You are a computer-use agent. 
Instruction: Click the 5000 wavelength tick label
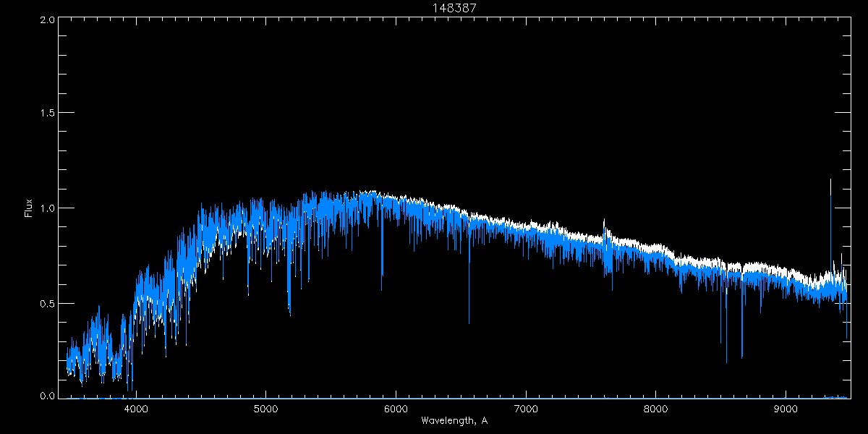click(x=265, y=408)
